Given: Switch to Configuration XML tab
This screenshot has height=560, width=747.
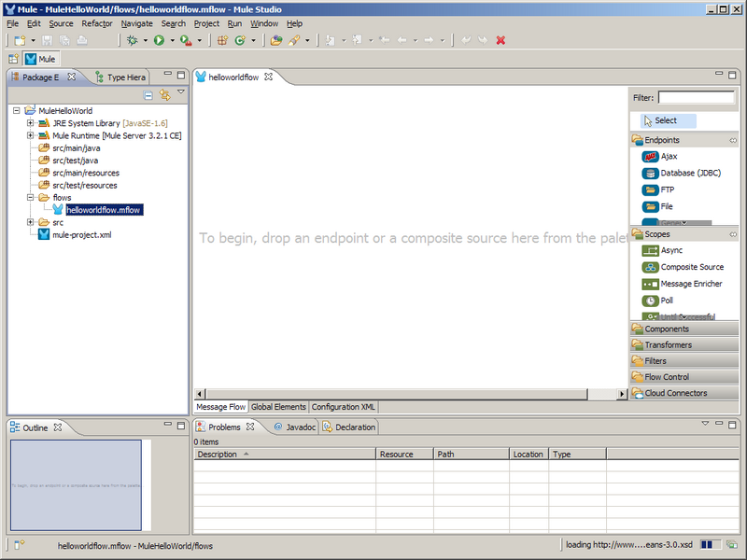Looking at the screenshot, I should [343, 407].
